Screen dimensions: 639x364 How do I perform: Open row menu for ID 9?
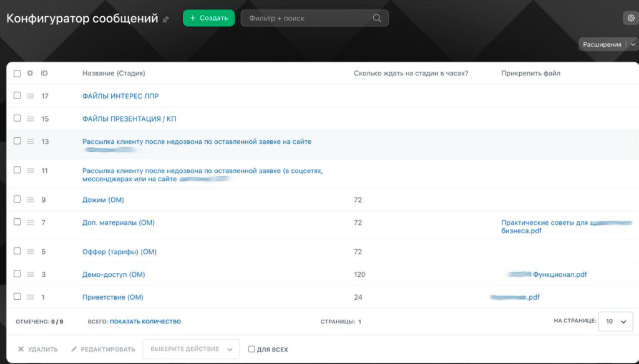[x=30, y=199]
